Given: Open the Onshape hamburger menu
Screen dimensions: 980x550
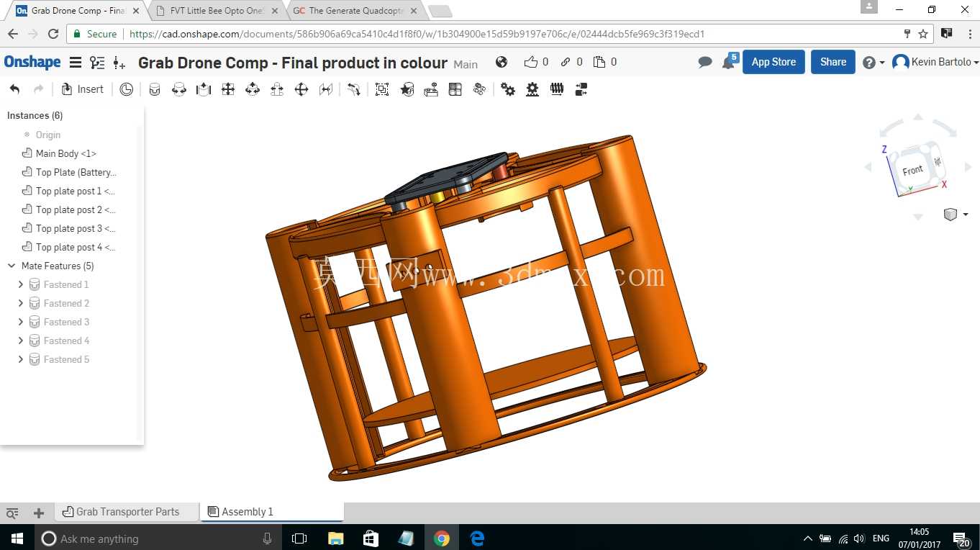Looking at the screenshot, I should (75, 63).
